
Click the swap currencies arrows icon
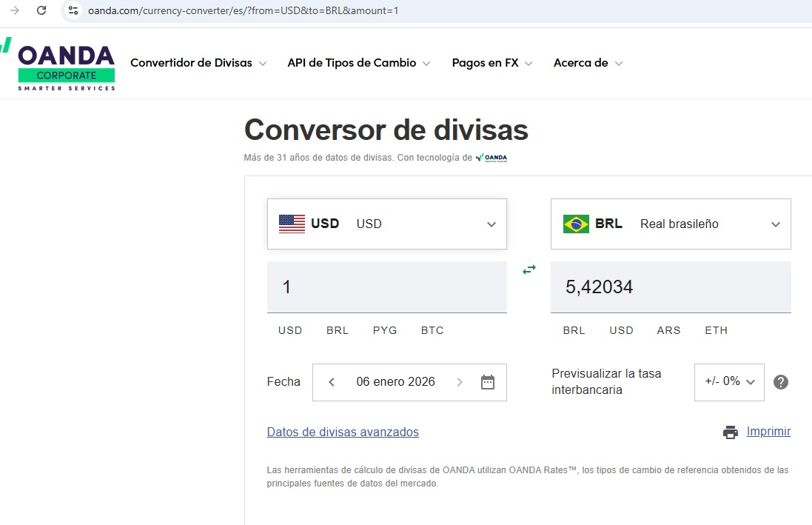pyautogui.click(x=529, y=270)
